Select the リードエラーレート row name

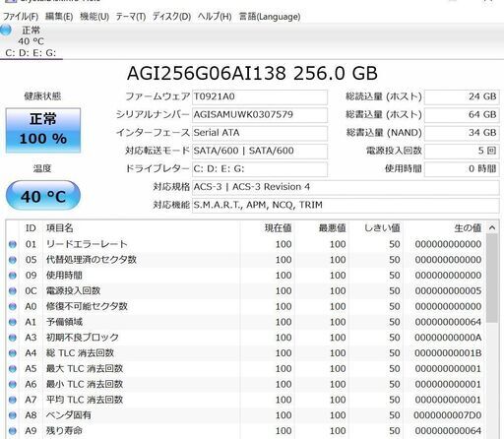click(x=87, y=244)
